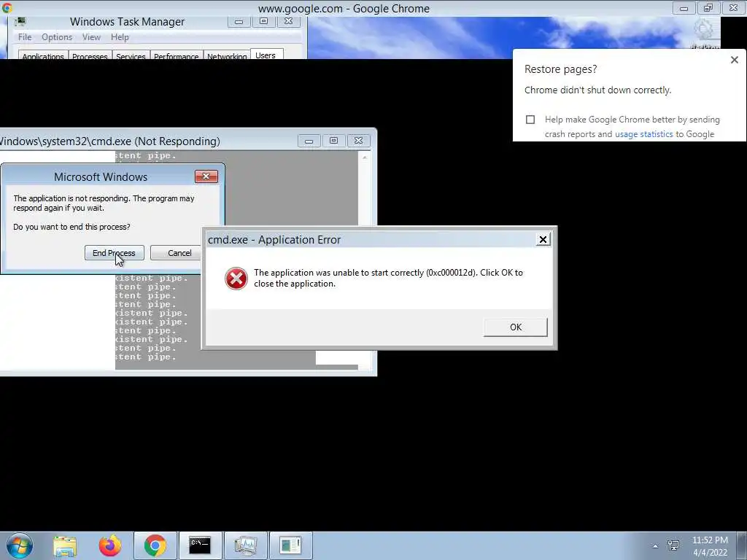The width and height of the screenshot is (747, 560).
Task: Open the Task Manager Options menu
Action: tap(57, 37)
